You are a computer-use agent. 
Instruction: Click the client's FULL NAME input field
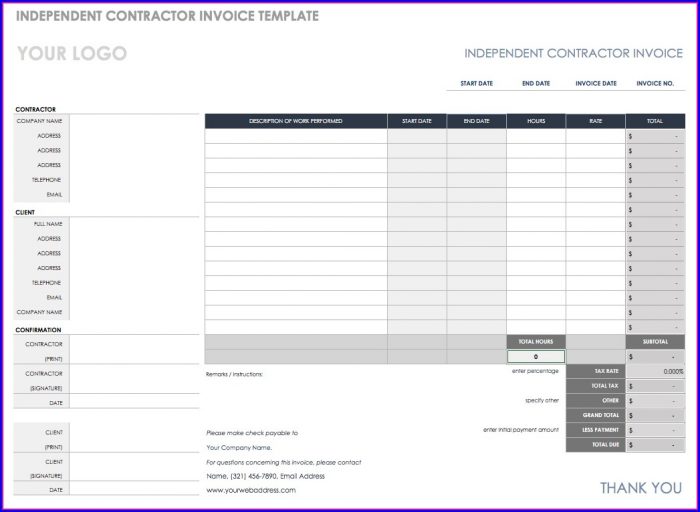click(134, 224)
